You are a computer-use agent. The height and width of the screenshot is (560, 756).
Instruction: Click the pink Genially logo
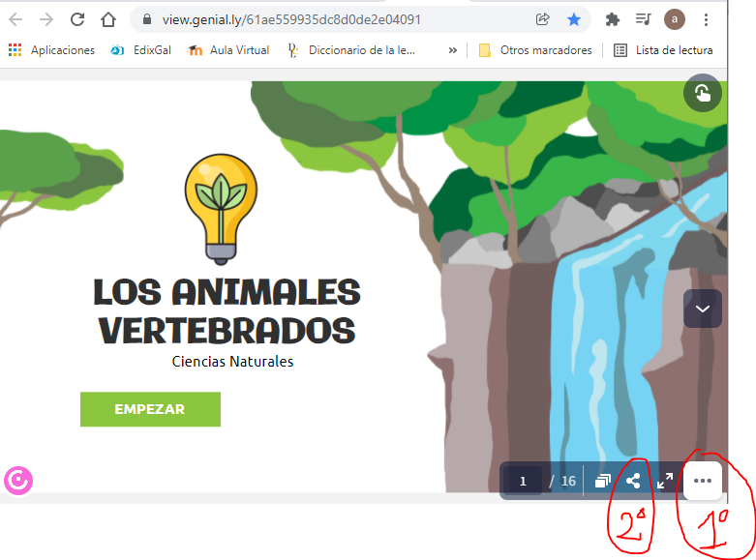18,480
